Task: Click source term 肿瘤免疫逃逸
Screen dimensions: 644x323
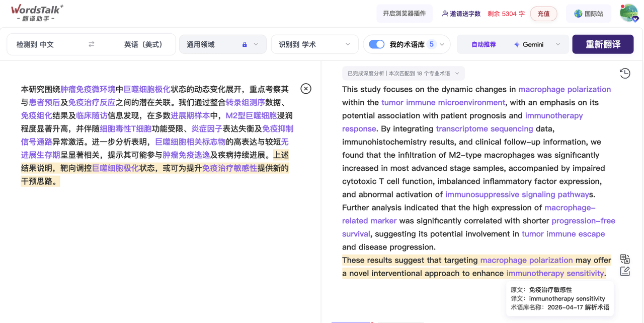Action: pyautogui.click(x=186, y=155)
